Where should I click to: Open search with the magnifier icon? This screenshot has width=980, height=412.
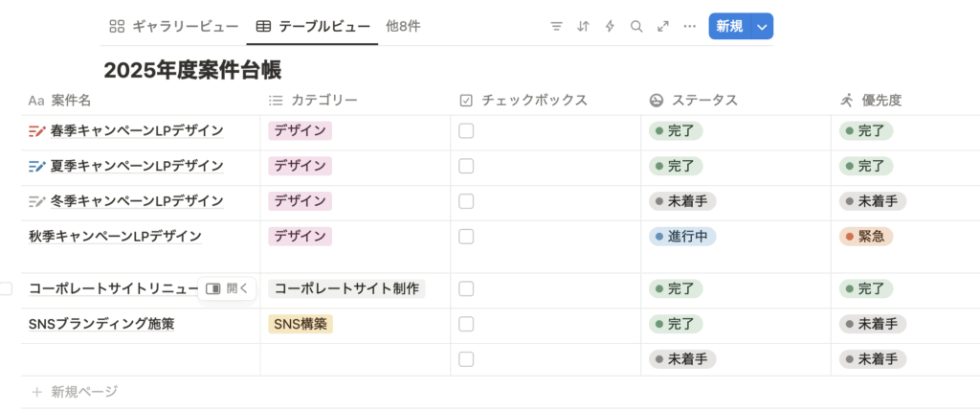point(636,27)
